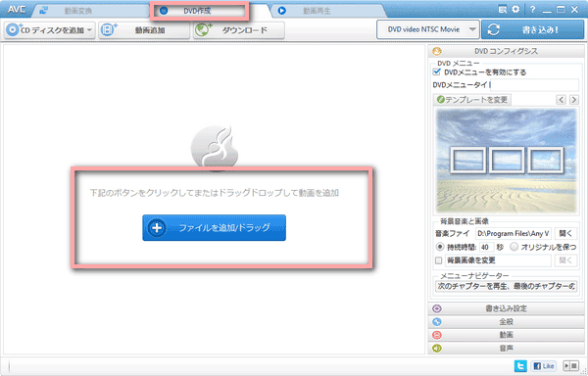Click the 動画再生 play icon
Viewport: 588px width, 376px height.
click(282, 11)
